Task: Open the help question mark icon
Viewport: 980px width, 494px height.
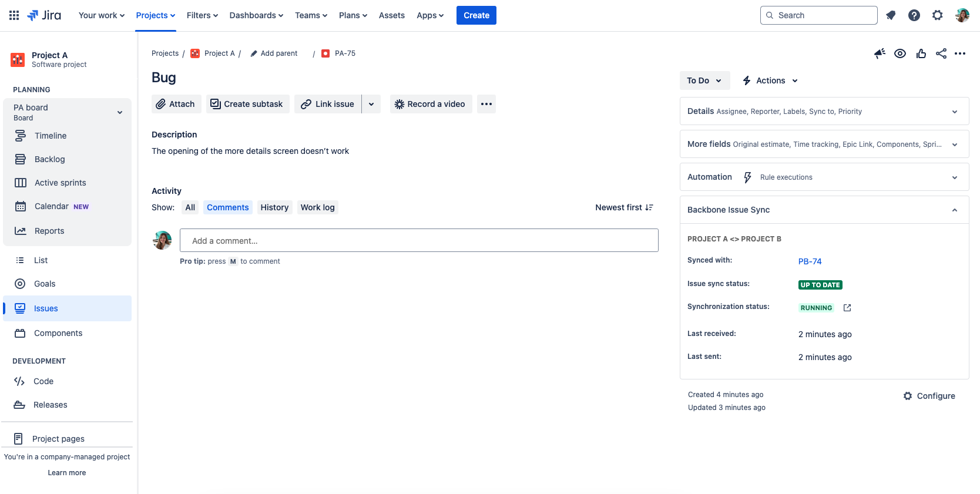Action: click(x=914, y=15)
